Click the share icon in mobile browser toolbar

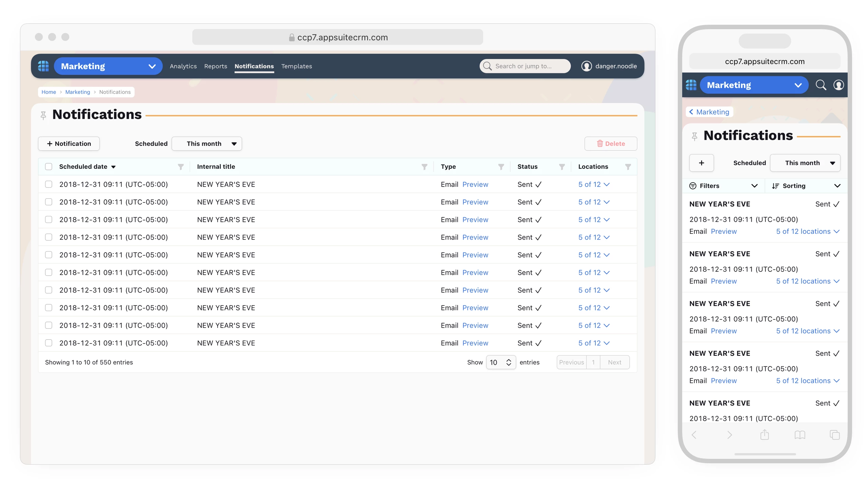[764, 435]
